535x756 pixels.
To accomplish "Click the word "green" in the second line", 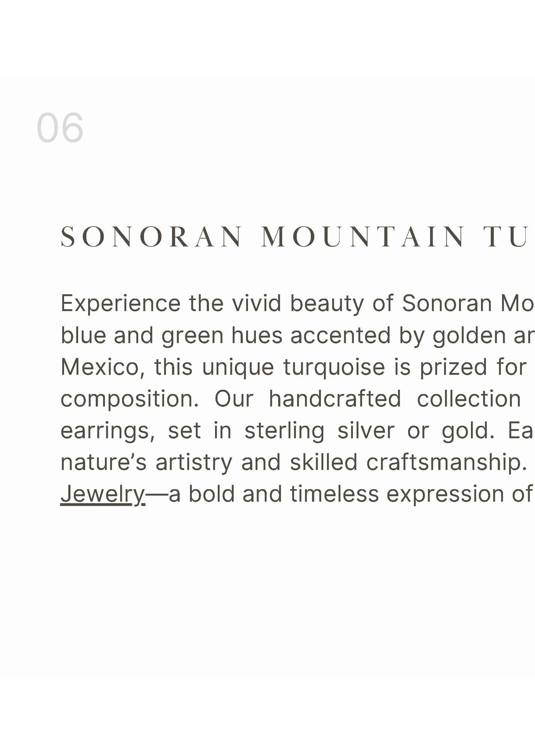I will (192, 335).
